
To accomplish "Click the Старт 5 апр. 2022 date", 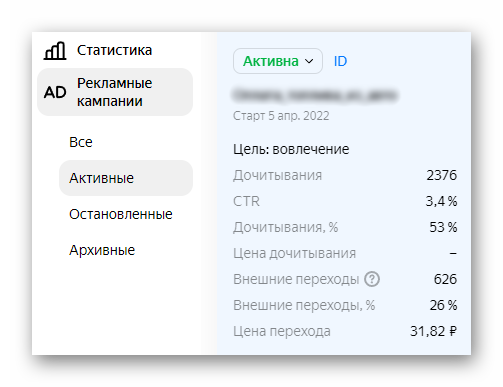I will tap(281, 116).
